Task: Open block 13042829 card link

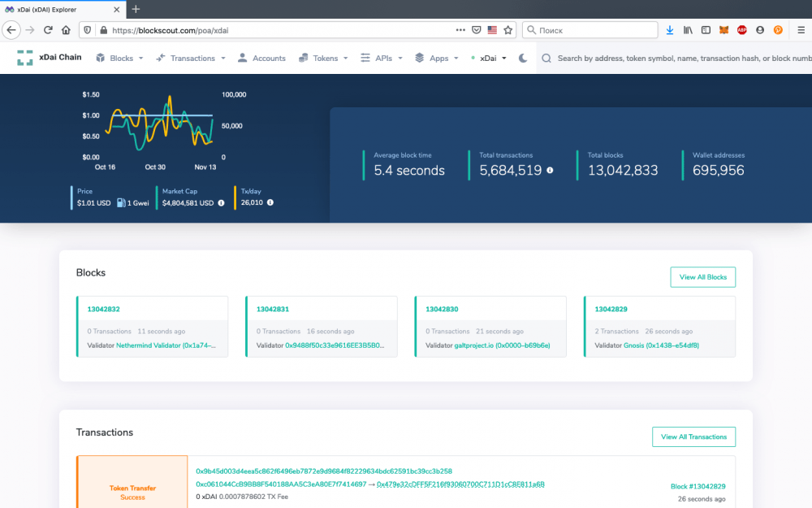Action: pos(611,309)
